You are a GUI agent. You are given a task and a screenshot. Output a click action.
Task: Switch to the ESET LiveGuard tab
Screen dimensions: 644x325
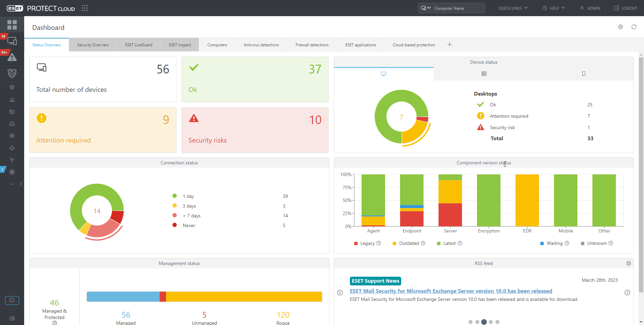[x=139, y=45]
